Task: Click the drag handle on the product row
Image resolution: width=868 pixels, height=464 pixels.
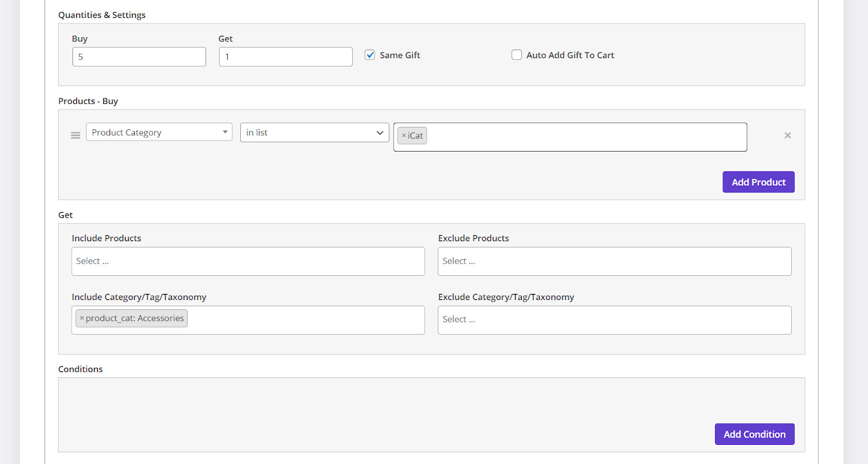Action: pos(76,135)
